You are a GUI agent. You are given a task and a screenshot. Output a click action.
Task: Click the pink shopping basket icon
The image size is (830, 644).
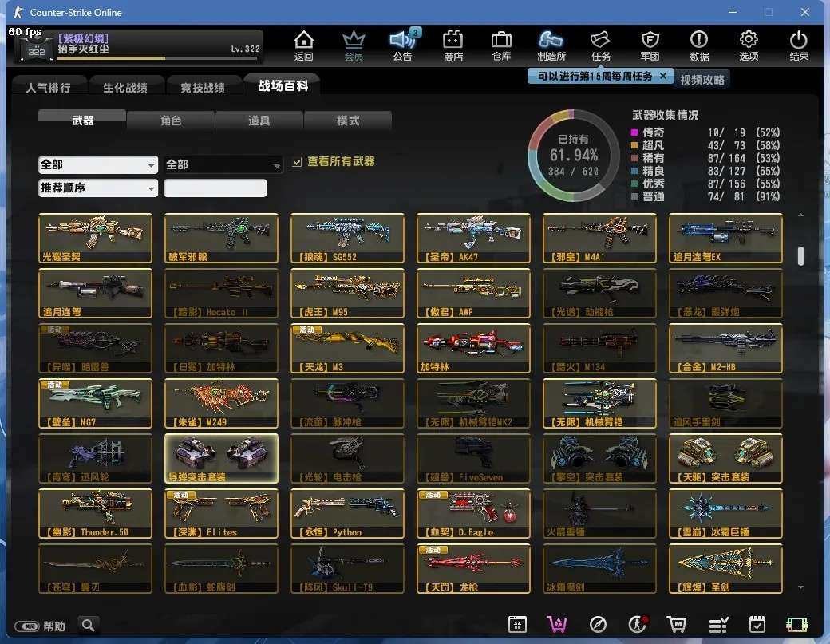(x=556, y=625)
